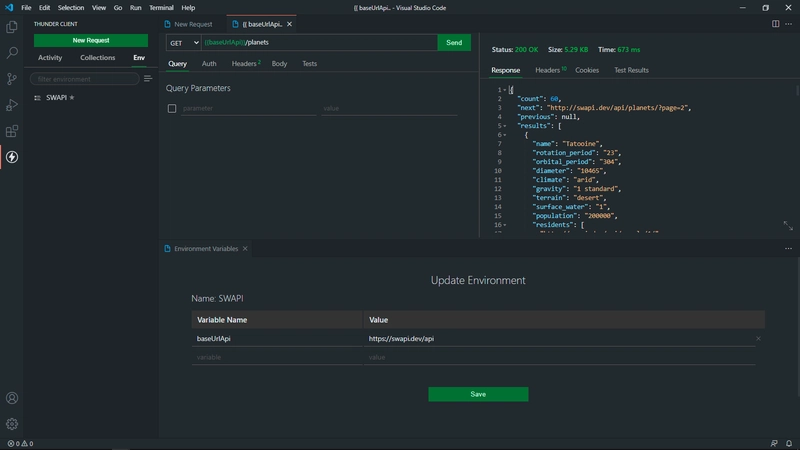Switch to the Cookies tab
Viewport: 800px width, 450px height.
click(587, 70)
